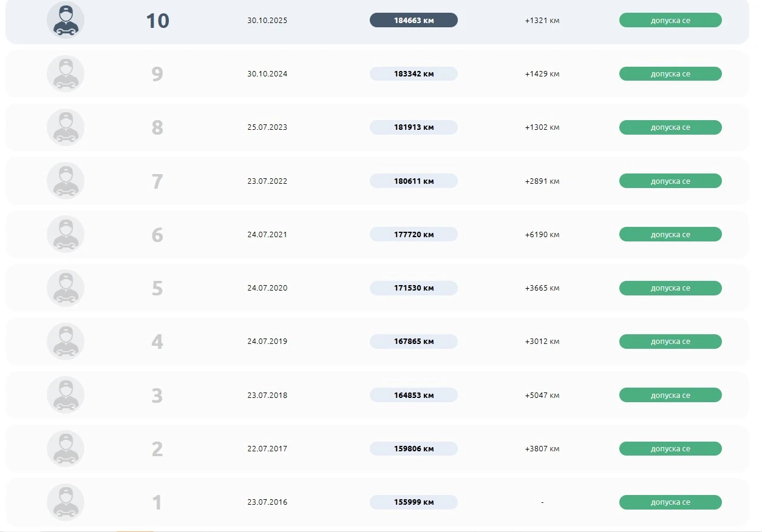Click the 'допуска се' badge dated 24.07.2020
The height and width of the screenshot is (532, 762).
(670, 288)
